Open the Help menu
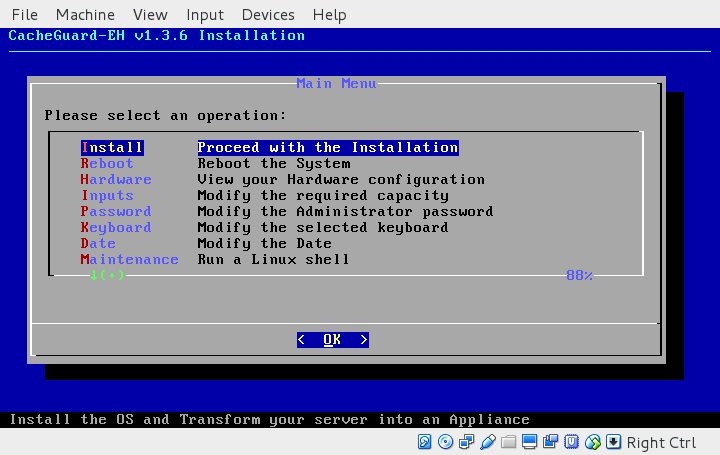The image size is (720, 455). [329, 15]
